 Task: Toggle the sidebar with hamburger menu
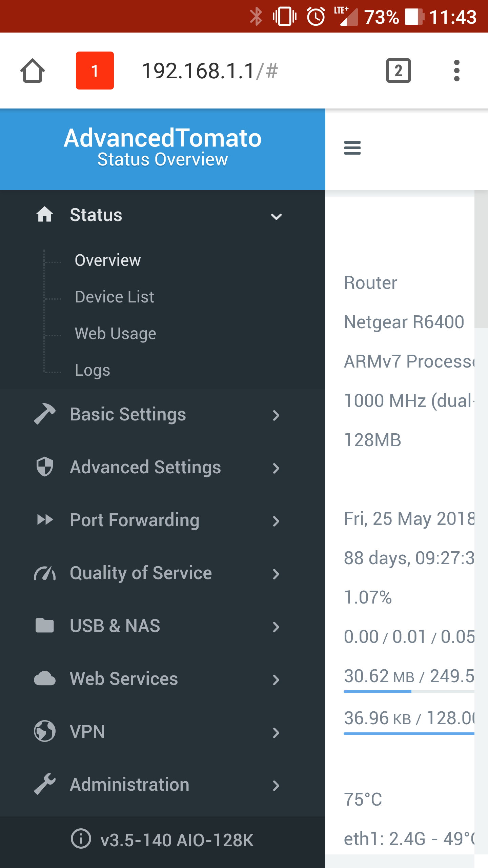point(352,147)
